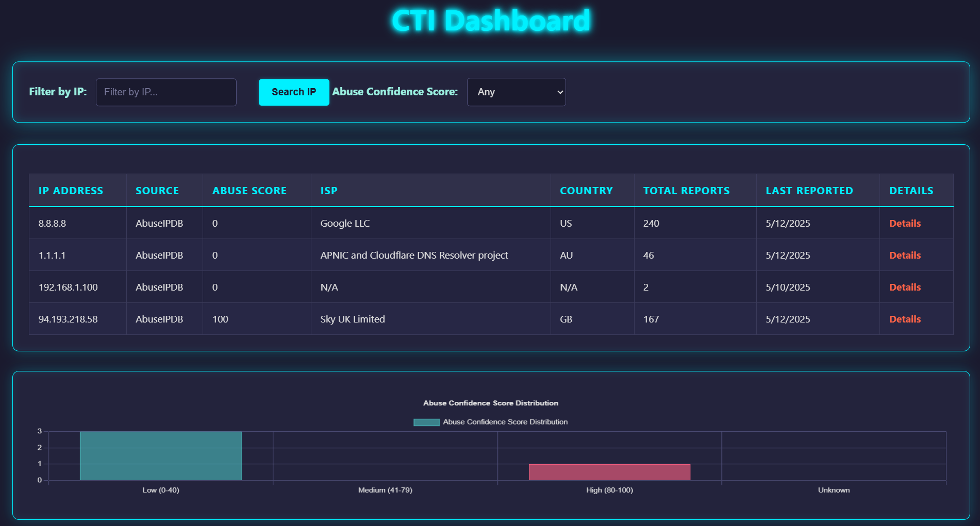The height and width of the screenshot is (526, 980).
Task: Click the US country cell
Action: tap(592, 223)
